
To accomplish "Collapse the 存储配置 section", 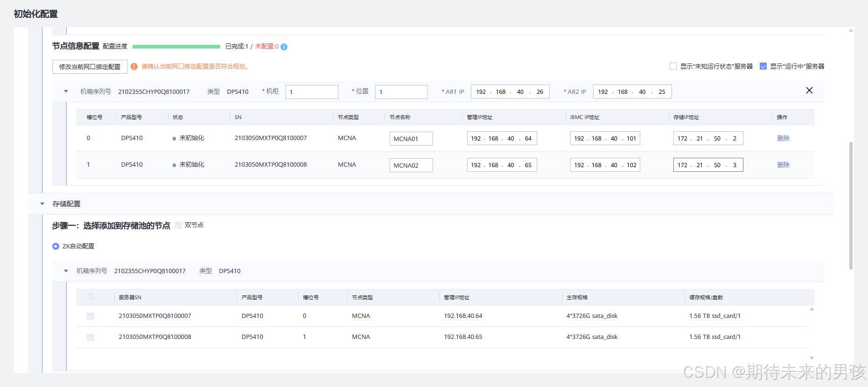I will click(x=42, y=204).
